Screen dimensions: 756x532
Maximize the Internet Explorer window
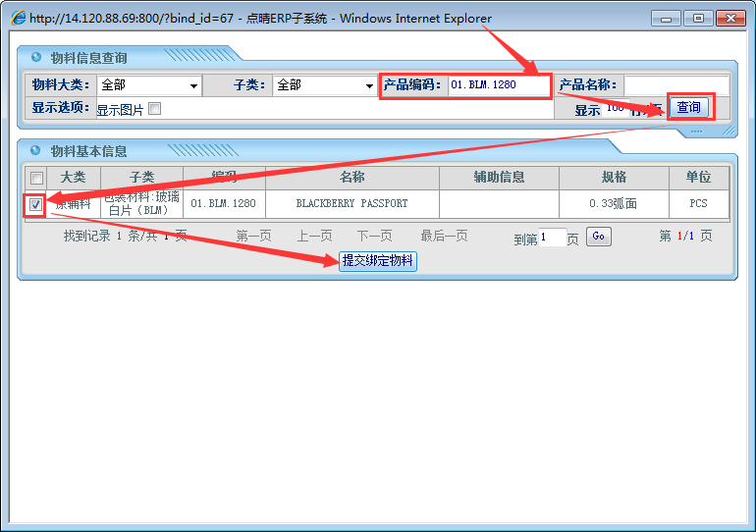698,18
